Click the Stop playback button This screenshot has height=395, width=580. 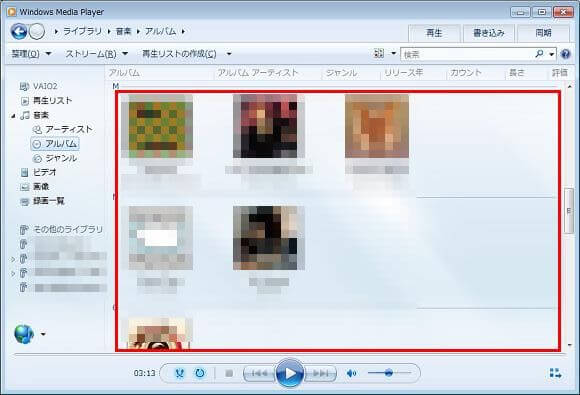click(x=229, y=373)
